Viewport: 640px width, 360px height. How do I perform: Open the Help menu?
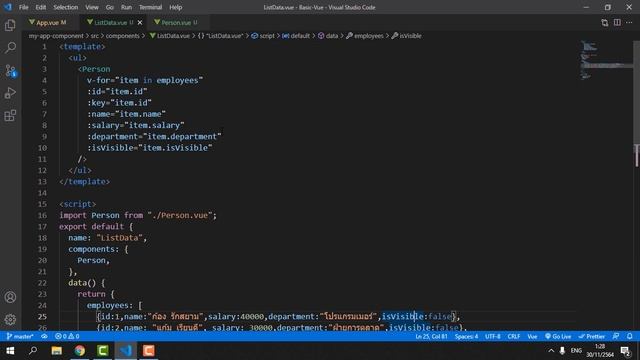tap(176, 7)
